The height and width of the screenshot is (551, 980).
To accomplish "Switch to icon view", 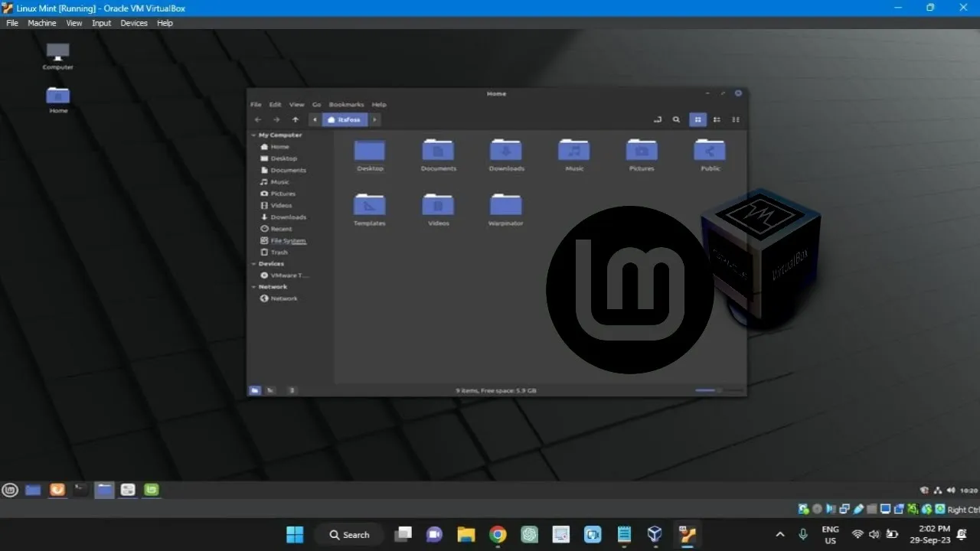I will coord(697,119).
